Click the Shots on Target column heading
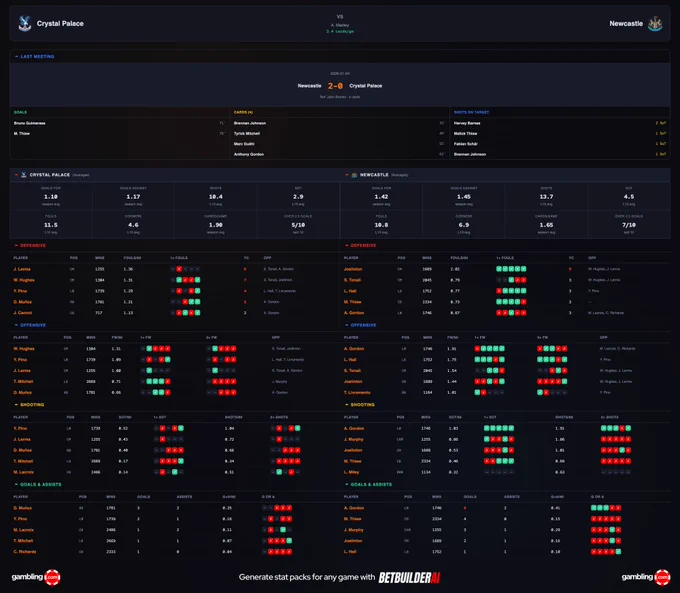Image resolution: width=680 pixels, height=593 pixels. (x=471, y=112)
